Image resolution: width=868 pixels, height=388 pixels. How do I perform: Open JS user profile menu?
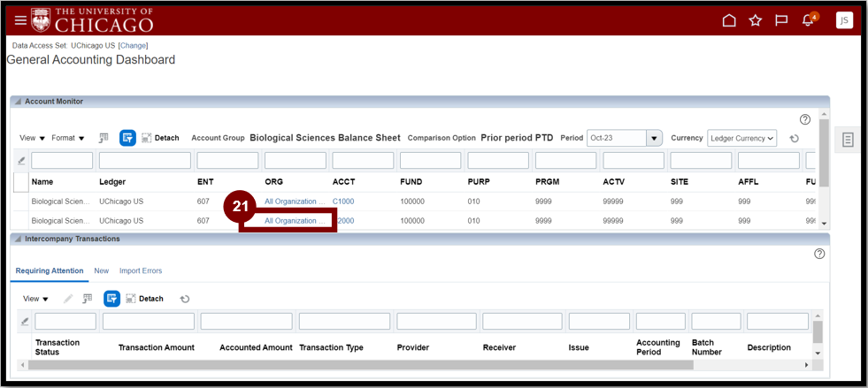pos(844,20)
